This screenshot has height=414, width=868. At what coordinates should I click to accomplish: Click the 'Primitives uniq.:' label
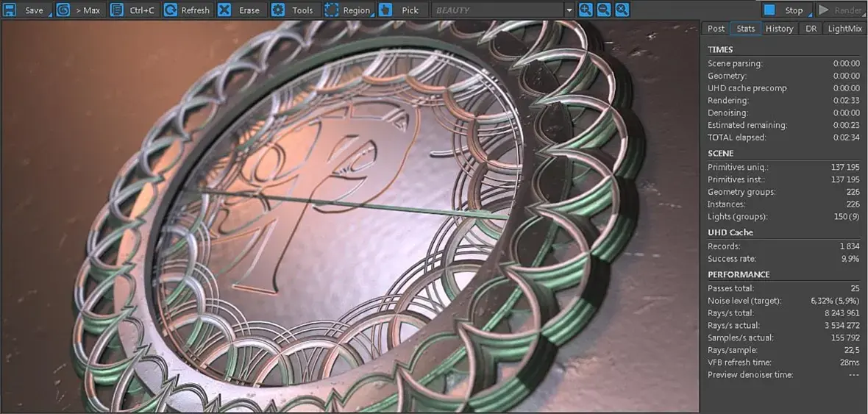tap(738, 167)
